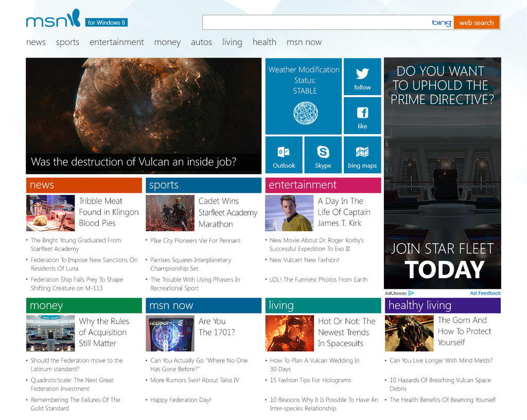Open 'Federation To Impose New Sanctions' story
The width and height of the screenshot is (527, 420).
click(84, 264)
